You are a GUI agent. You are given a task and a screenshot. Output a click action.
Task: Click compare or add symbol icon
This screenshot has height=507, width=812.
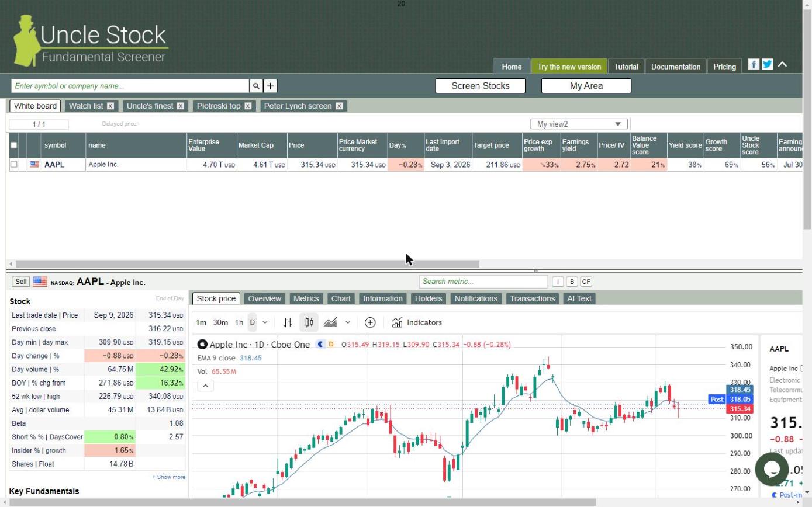pos(370,322)
